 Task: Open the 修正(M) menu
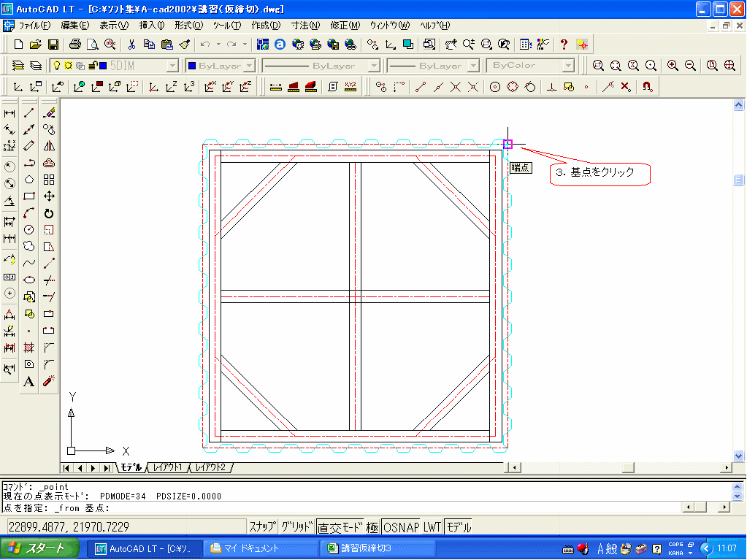pos(345,26)
